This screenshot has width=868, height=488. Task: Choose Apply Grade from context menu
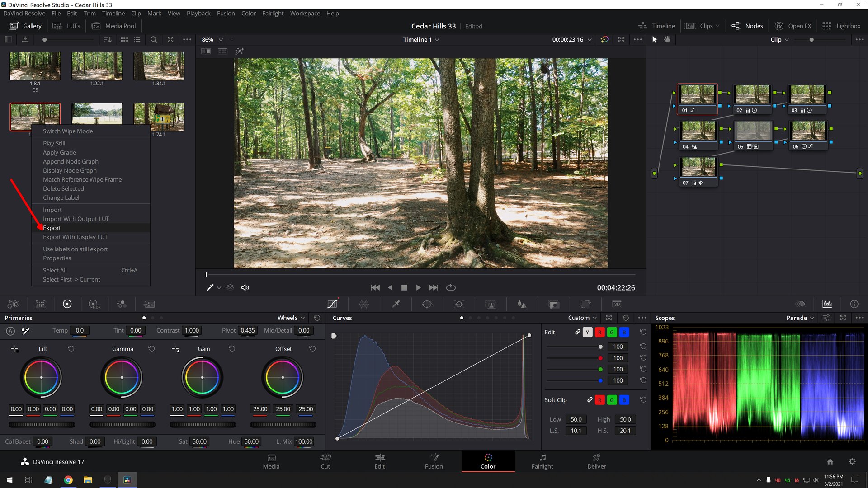(59, 153)
